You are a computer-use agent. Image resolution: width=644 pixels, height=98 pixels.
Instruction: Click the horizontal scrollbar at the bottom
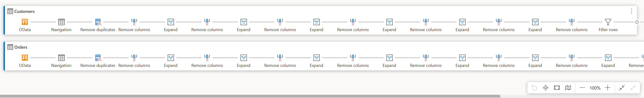(250, 96)
